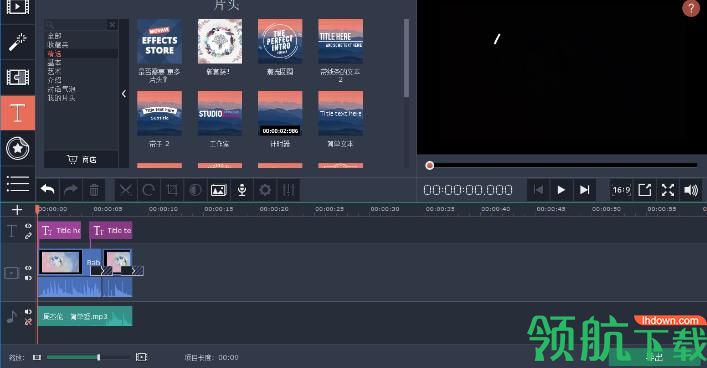Click the timeline scale slider handle

point(98,357)
